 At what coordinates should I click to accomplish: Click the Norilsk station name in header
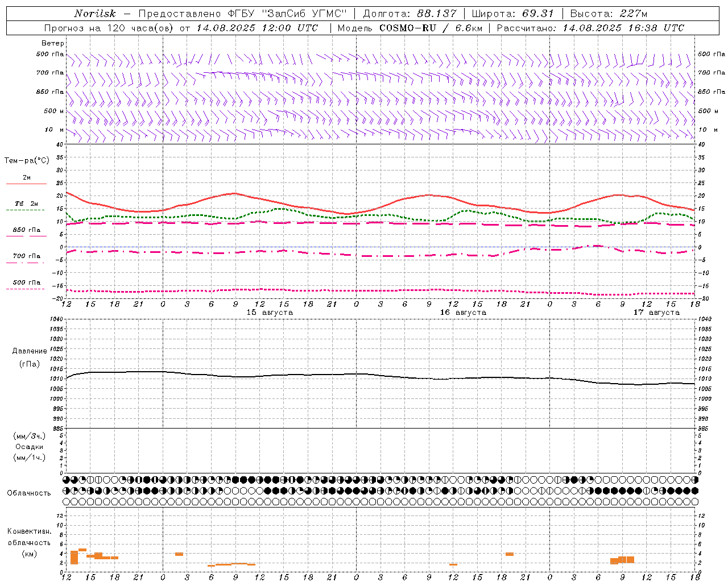tap(94, 14)
